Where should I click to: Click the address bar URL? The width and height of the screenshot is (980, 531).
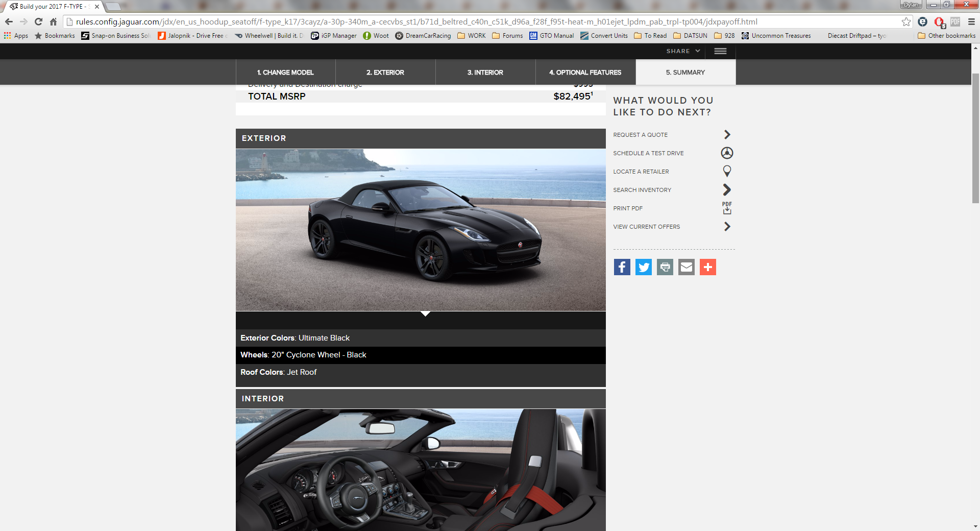click(x=416, y=21)
